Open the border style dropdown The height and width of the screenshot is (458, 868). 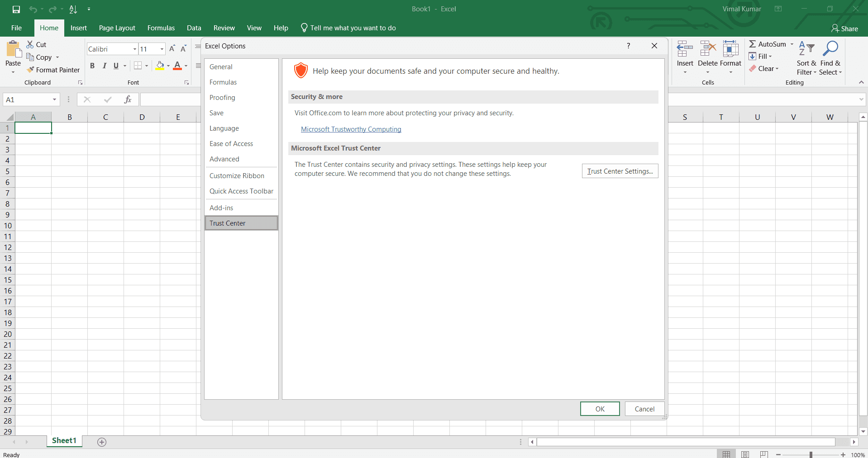click(146, 66)
